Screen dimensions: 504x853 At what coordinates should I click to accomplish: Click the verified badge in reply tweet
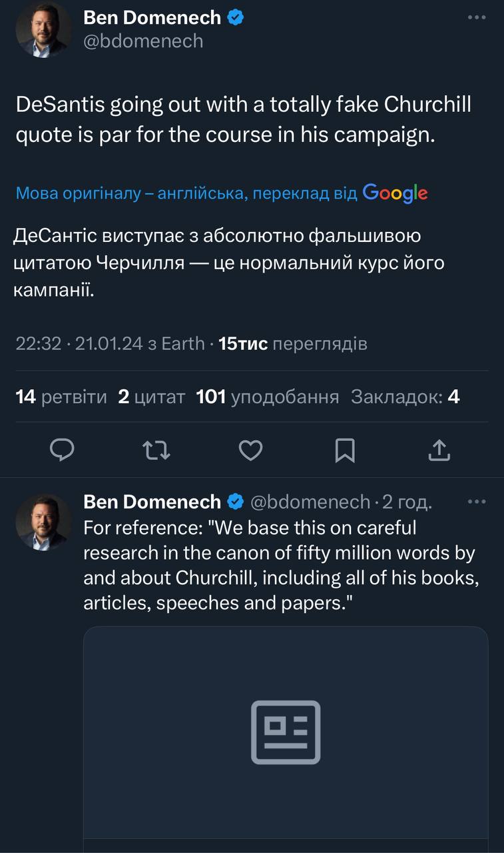click(x=236, y=502)
